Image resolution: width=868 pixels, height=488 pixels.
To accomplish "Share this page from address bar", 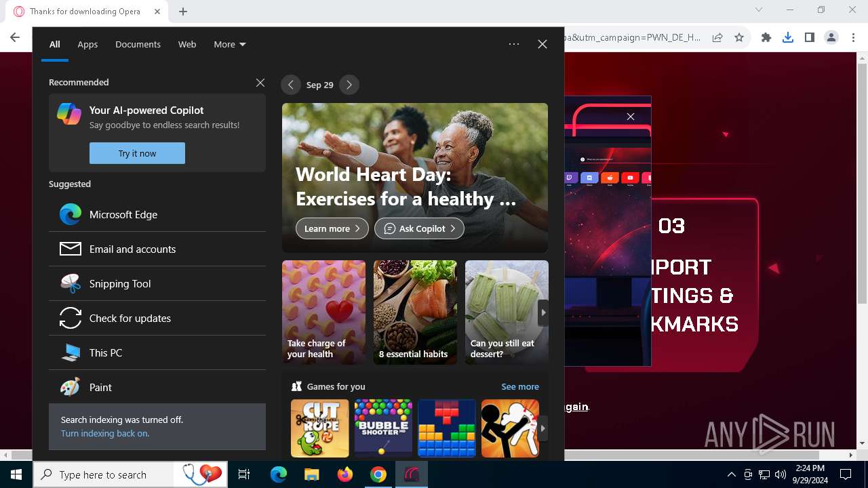I will [x=717, y=37].
